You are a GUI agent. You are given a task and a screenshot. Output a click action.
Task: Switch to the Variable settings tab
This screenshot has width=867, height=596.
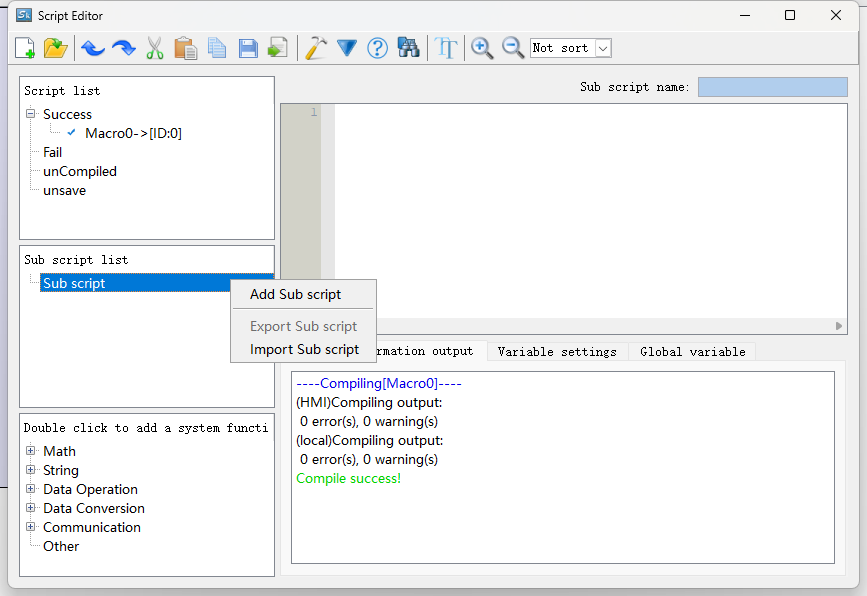[556, 352]
